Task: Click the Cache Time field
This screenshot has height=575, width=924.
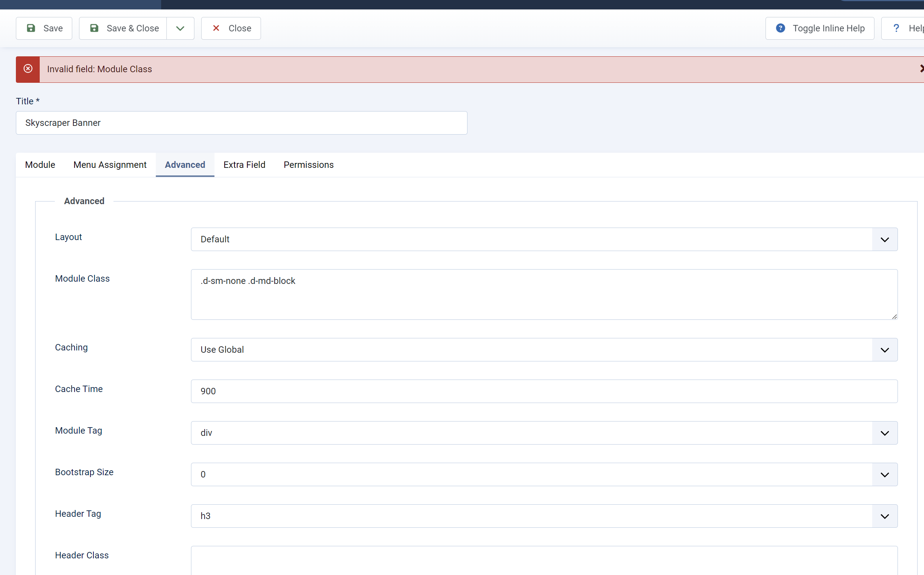Action: coord(544,391)
